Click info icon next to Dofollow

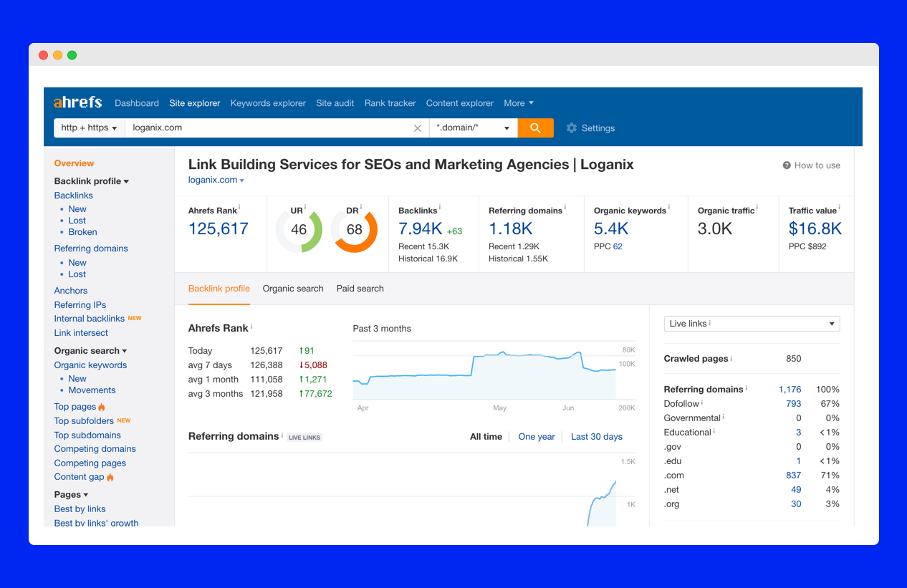702,403
